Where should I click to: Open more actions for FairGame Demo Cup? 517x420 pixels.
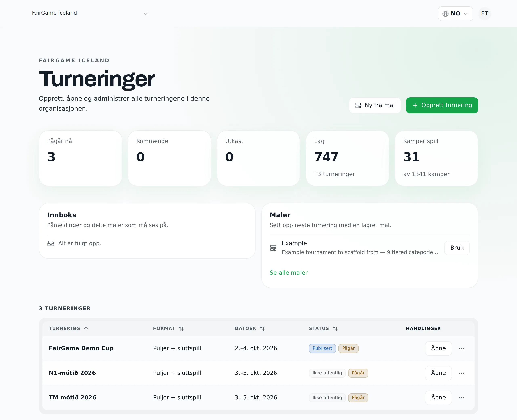[462, 348]
